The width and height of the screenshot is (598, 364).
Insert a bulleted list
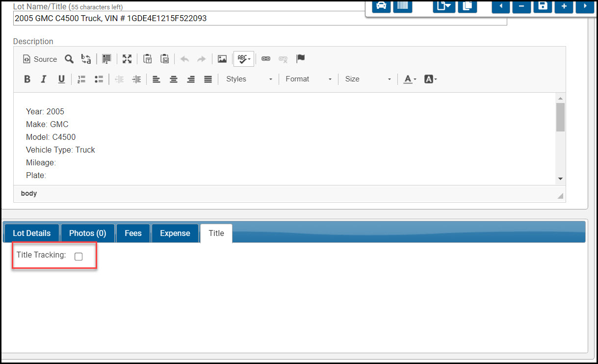pyautogui.click(x=99, y=79)
